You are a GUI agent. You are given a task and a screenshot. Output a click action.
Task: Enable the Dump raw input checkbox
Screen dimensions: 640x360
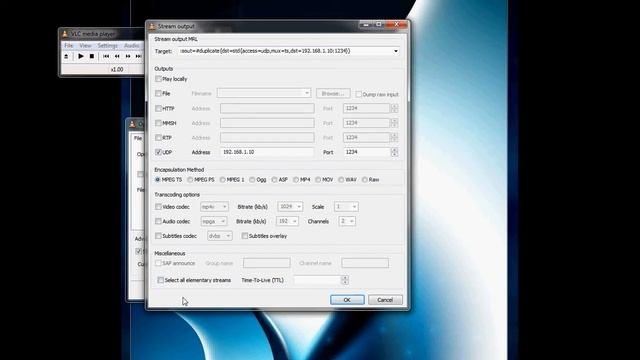point(358,94)
